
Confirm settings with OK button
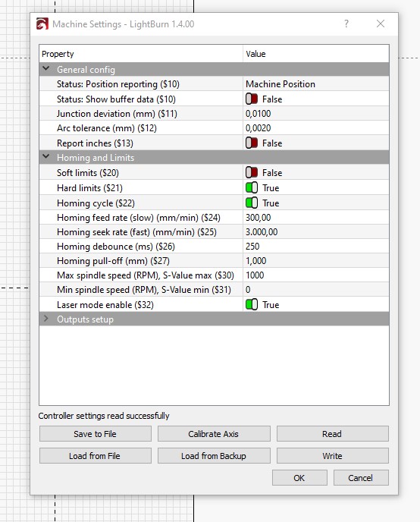(299, 478)
